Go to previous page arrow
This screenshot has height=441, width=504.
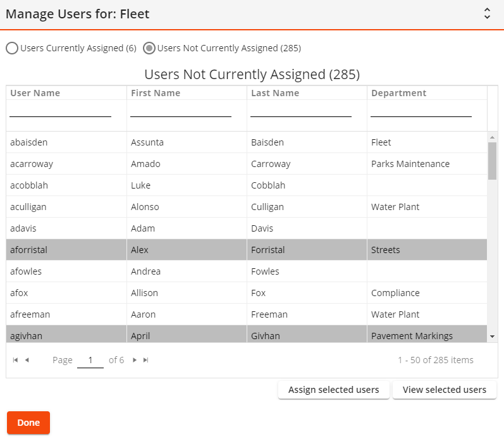(x=27, y=360)
